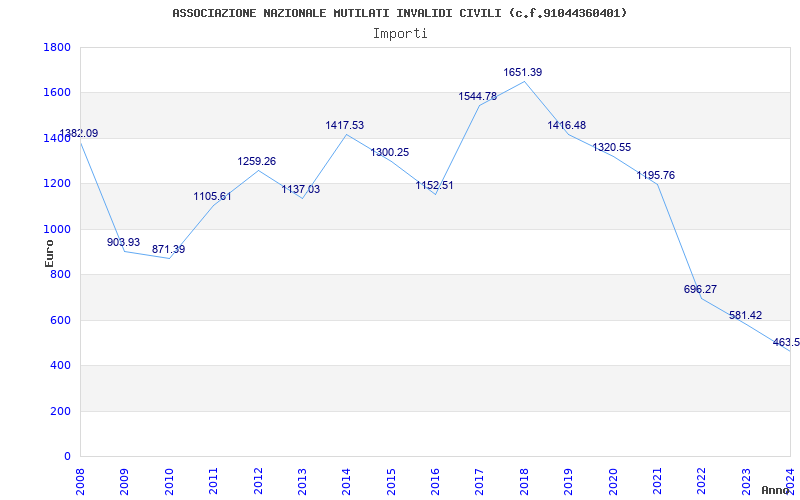This screenshot has width=800, height=500.
Task: Select the 1544.78 data label
Action: (x=478, y=96)
